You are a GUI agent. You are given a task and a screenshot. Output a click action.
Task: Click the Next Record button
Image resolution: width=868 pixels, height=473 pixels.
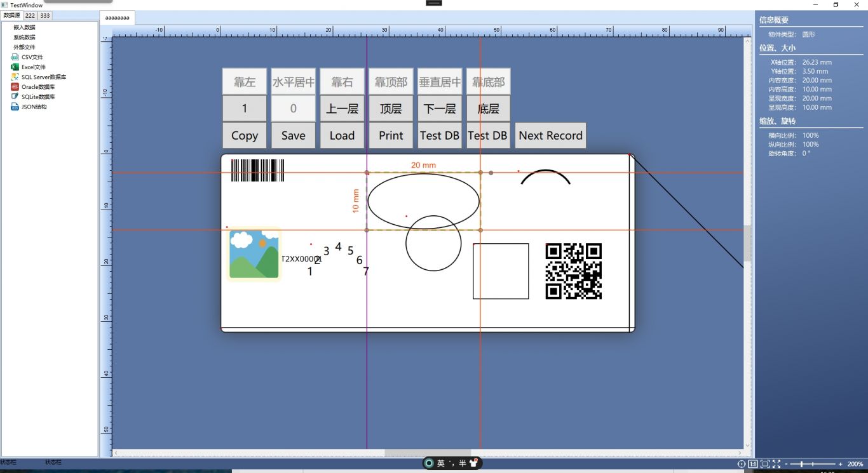pyautogui.click(x=550, y=135)
